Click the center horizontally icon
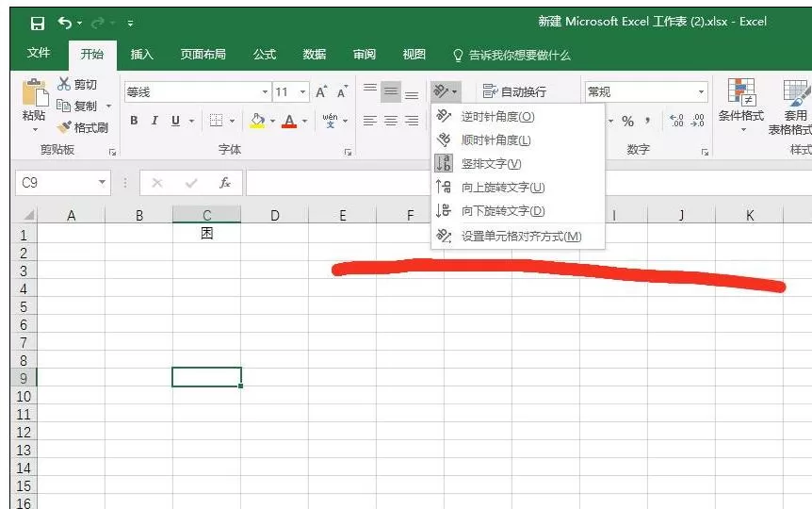Screen dimensions: 812x509 coord(391,121)
